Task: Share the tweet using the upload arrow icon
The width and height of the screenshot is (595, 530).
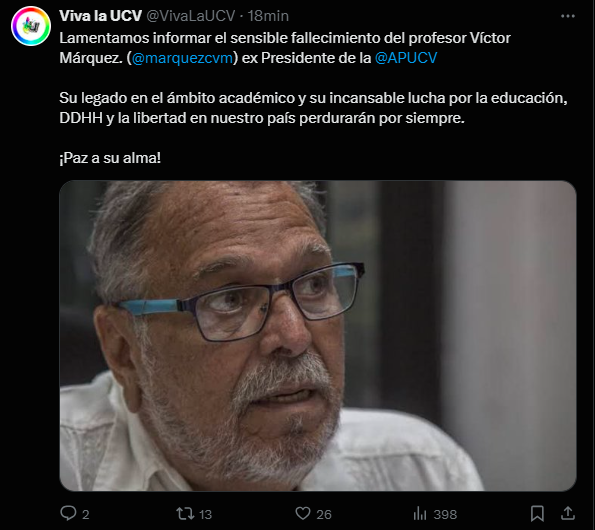Action: click(x=568, y=513)
